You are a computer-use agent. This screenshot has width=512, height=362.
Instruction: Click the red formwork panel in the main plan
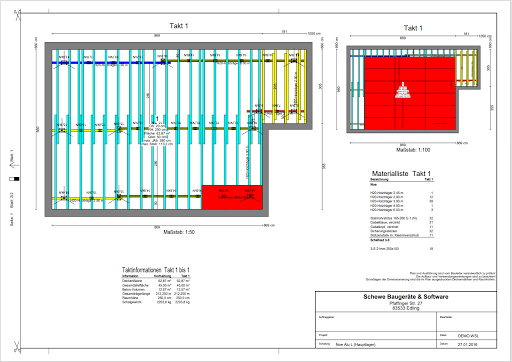click(x=232, y=197)
